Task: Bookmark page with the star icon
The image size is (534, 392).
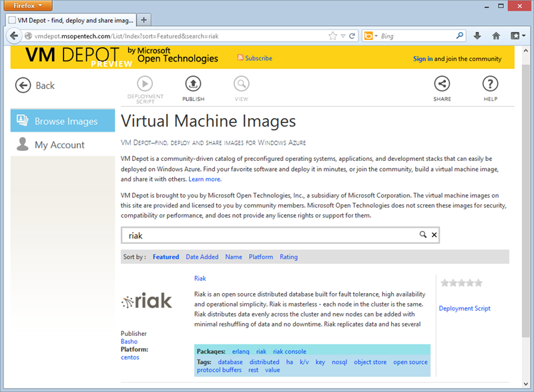Action: [x=332, y=36]
